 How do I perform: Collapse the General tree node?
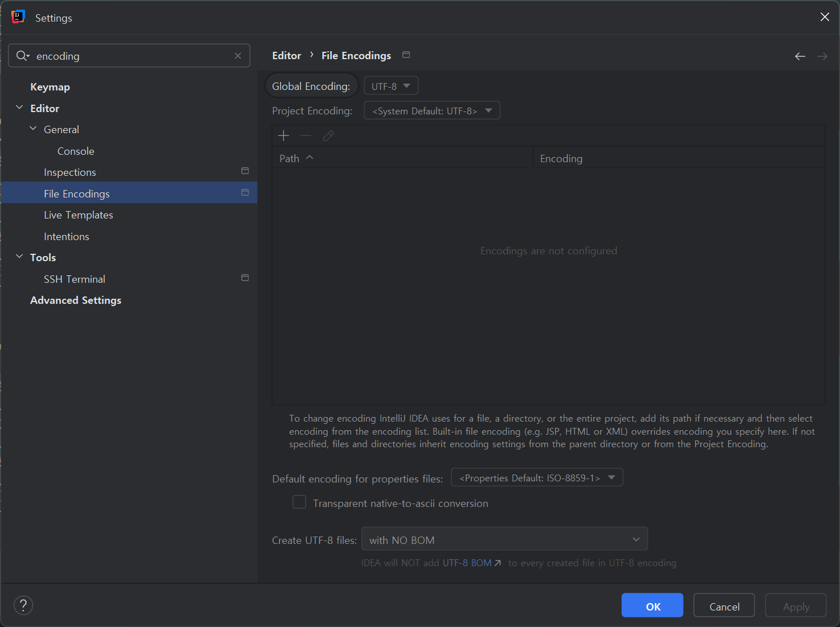coord(33,129)
